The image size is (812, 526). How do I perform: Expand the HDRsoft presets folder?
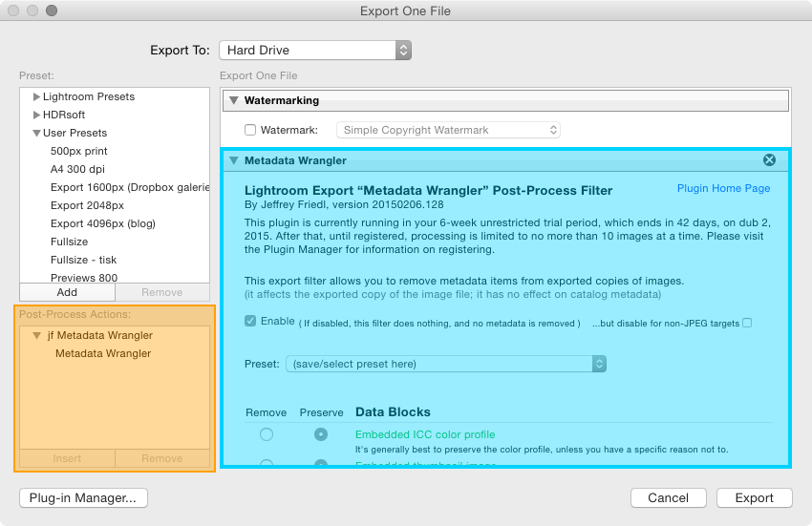tap(36, 115)
